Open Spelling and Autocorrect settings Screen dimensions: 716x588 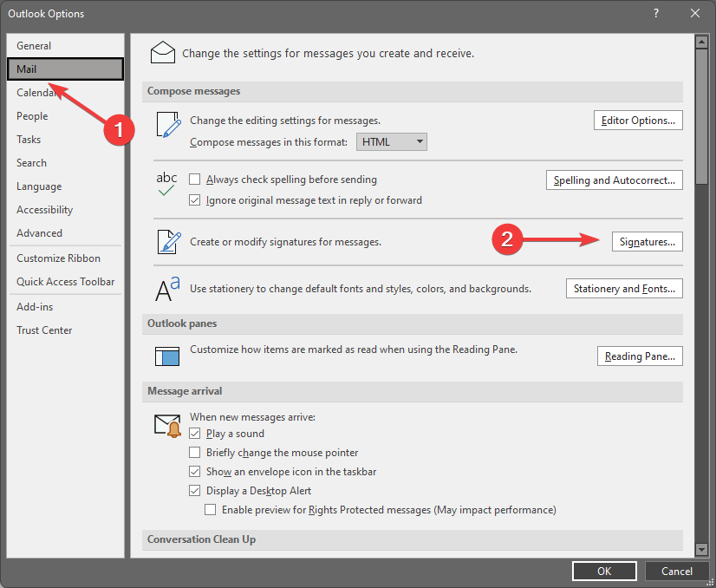(615, 180)
